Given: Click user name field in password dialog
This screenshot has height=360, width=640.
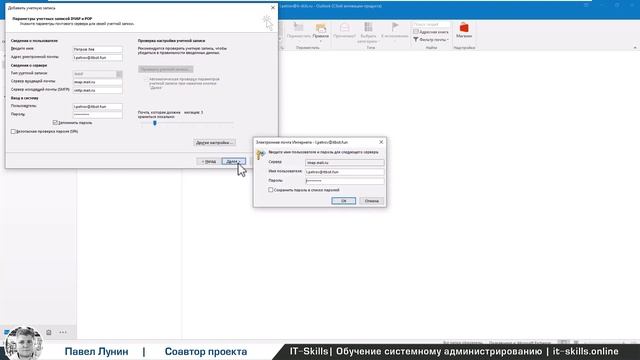Looking at the screenshot, I should [x=344, y=172].
